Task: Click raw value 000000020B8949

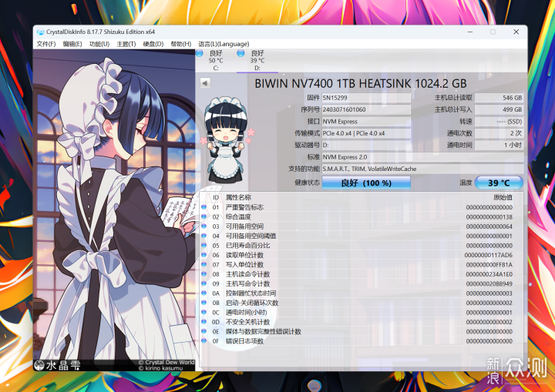Action: pos(489,283)
